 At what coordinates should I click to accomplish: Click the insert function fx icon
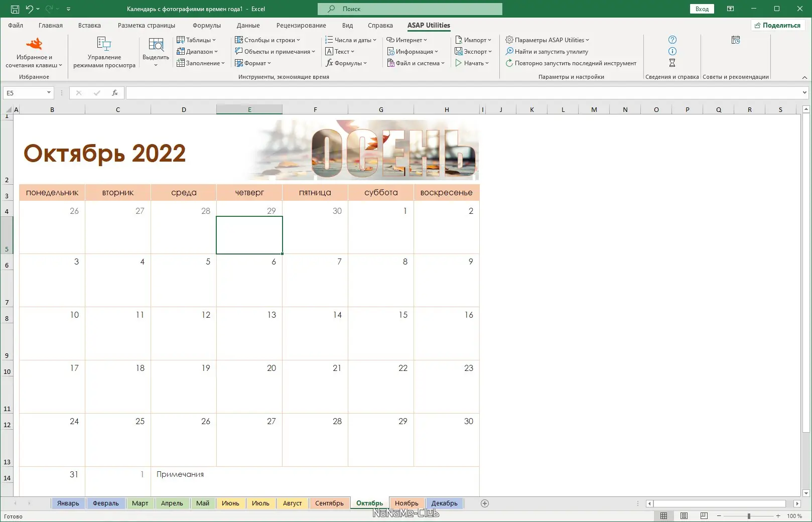point(115,93)
